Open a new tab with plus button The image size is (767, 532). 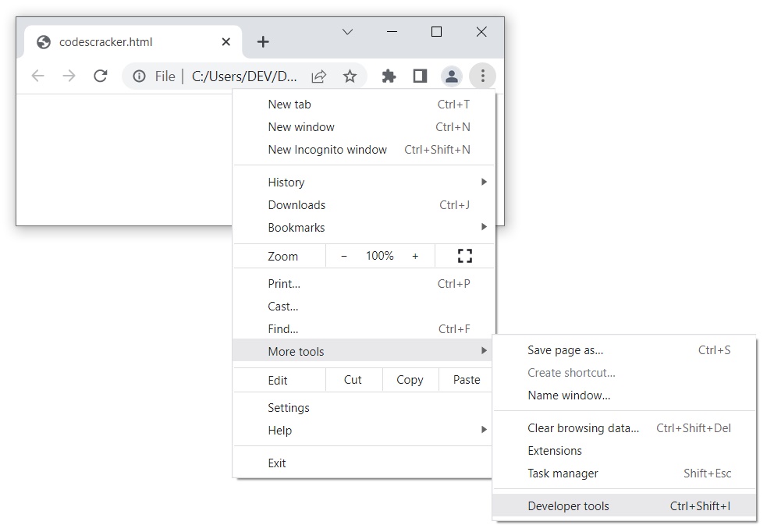point(263,42)
